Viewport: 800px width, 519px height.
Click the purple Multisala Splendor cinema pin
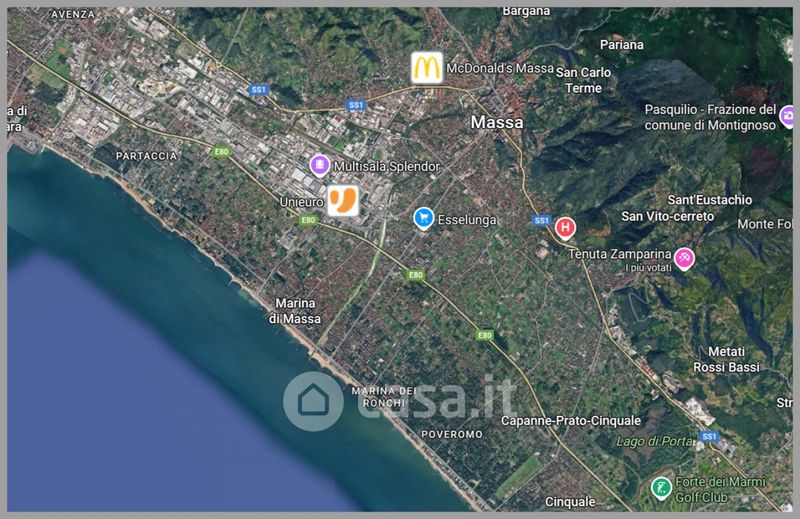click(319, 166)
